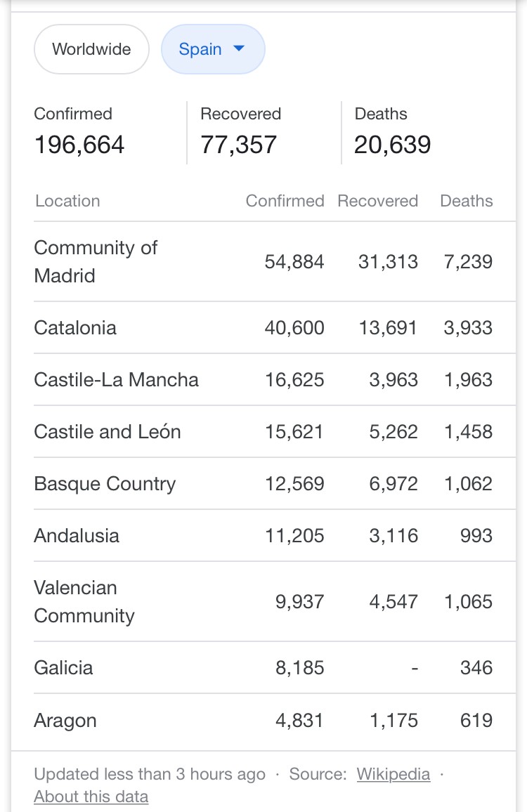Select the Castile and León row
Image resolution: width=527 pixels, height=812 pixels.
(275, 431)
